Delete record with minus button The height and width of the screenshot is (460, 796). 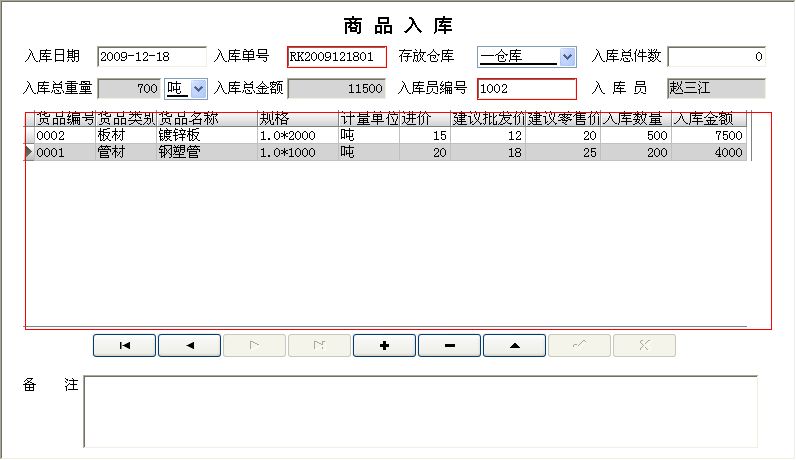click(449, 345)
